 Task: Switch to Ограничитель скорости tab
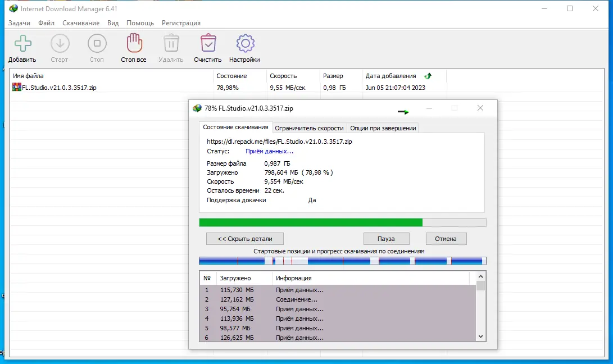[x=309, y=128]
